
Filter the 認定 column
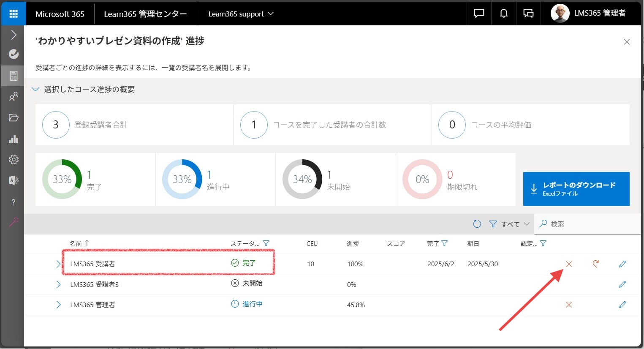pyautogui.click(x=543, y=243)
